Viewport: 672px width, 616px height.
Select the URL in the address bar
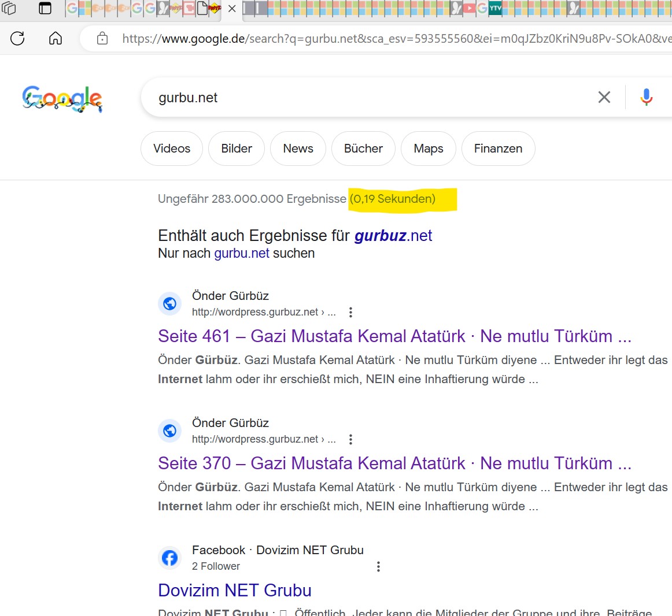(x=396, y=39)
